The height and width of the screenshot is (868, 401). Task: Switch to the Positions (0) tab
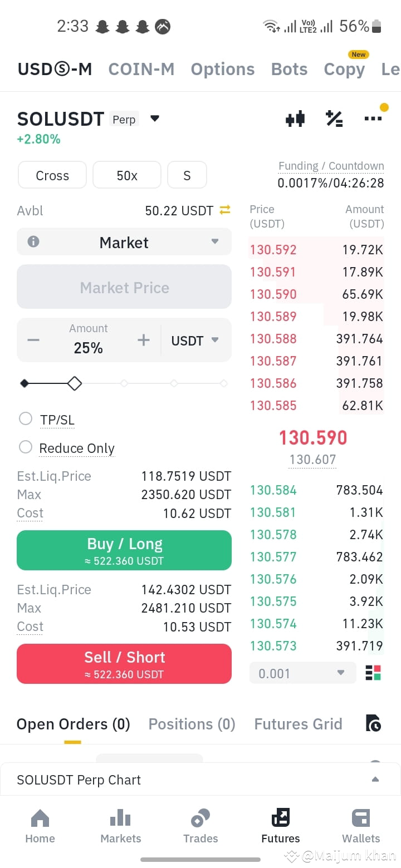pyautogui.click(x=192, y=724)
